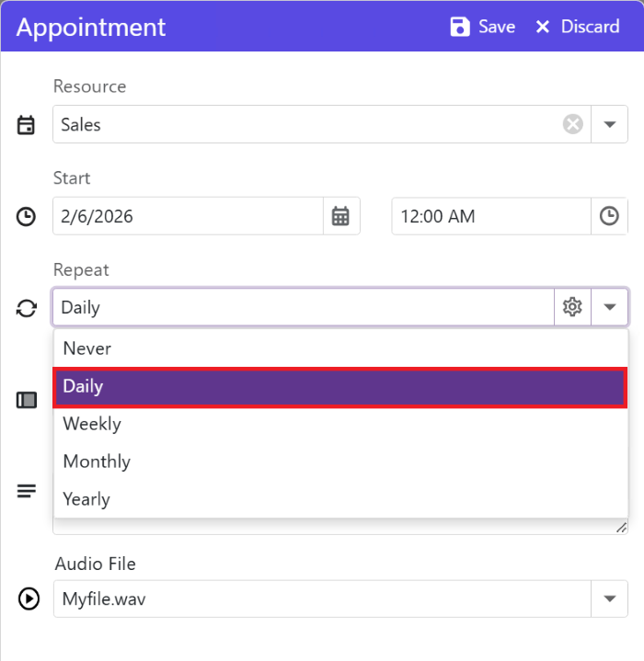Collapse the Repeat dropdown arrow
The image size is (644, 661).
coord(609,307)
